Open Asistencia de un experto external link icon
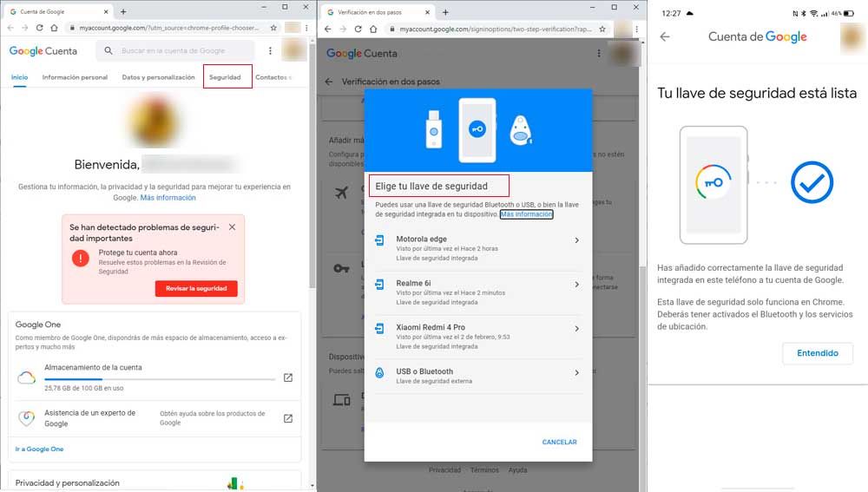 pos(288,418)
